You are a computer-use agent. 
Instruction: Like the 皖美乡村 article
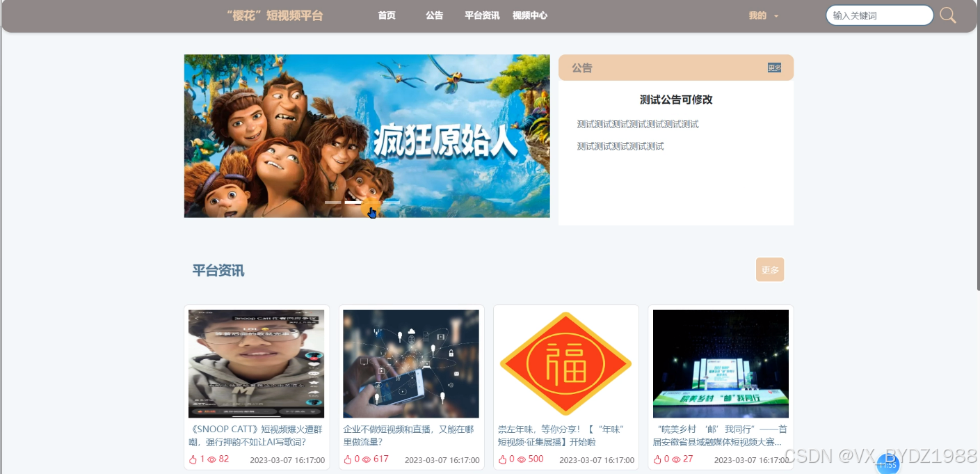657,459
